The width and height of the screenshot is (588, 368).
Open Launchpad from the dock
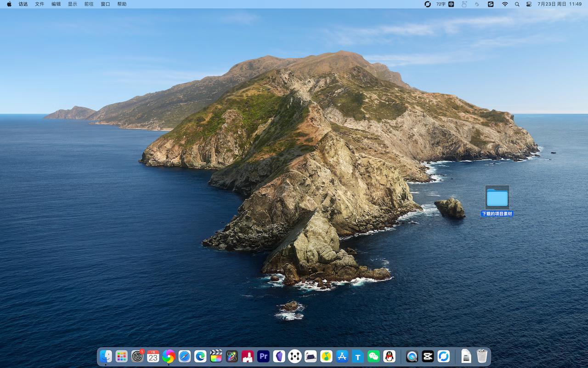click(x=121, y=356)
